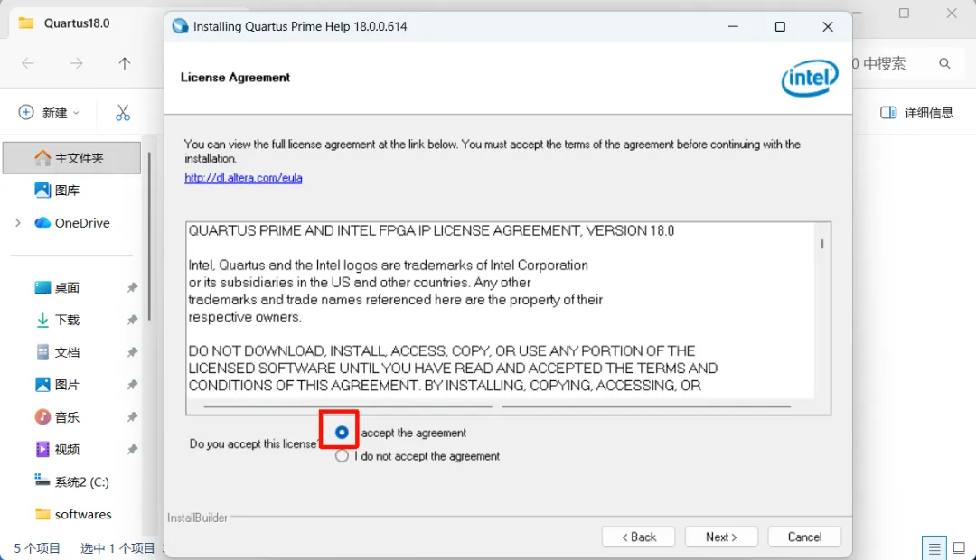
Task: Click the installer title bar app icon
Action: point(181,26)
